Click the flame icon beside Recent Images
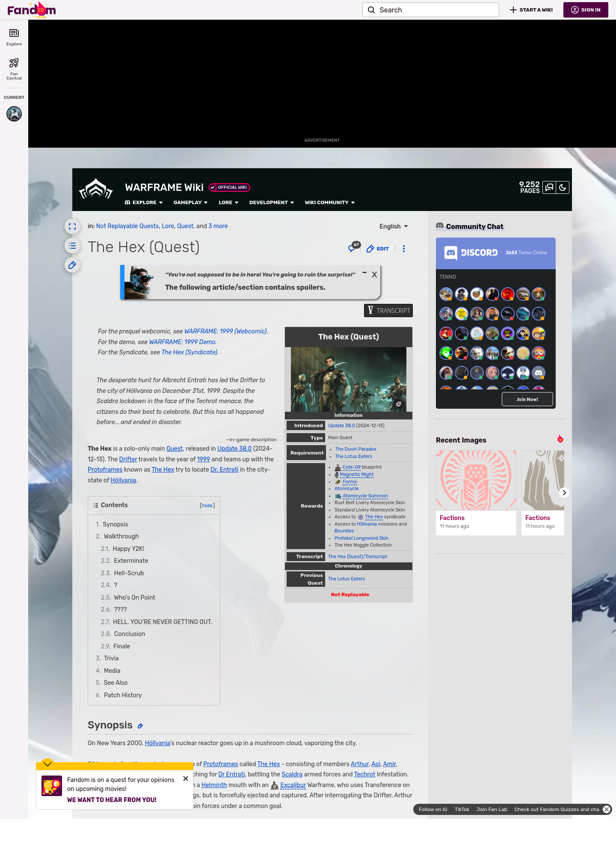 point(560,439)
